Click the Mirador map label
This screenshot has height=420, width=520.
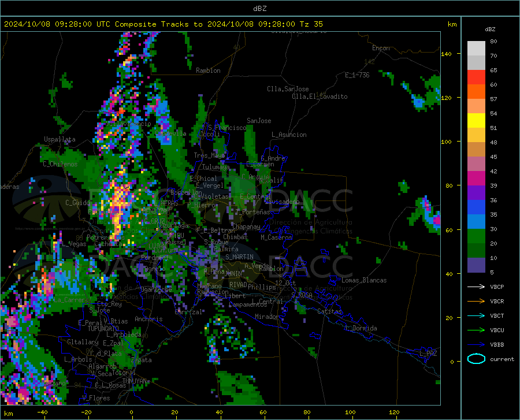(267, 317)
